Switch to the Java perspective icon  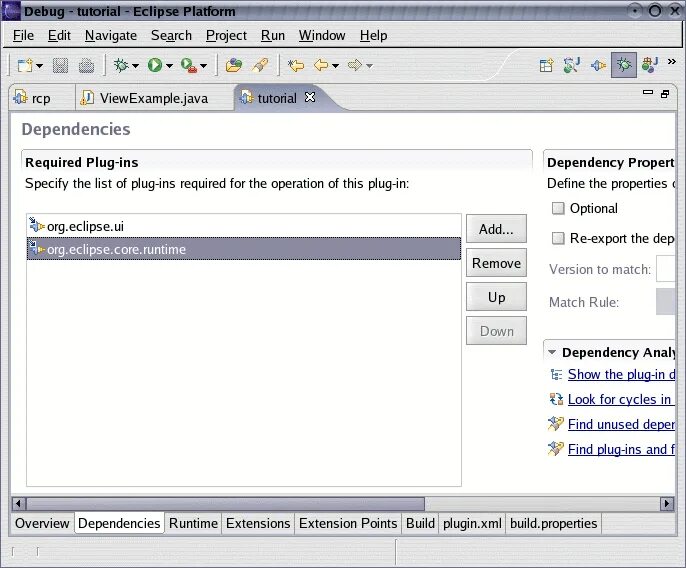[x=650, y=65]
